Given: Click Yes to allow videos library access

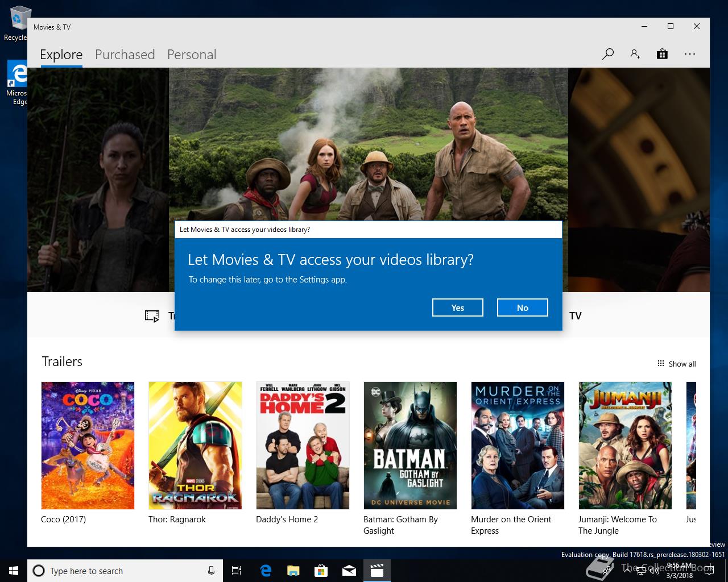Looking at the screenshot, I should 458,307.
